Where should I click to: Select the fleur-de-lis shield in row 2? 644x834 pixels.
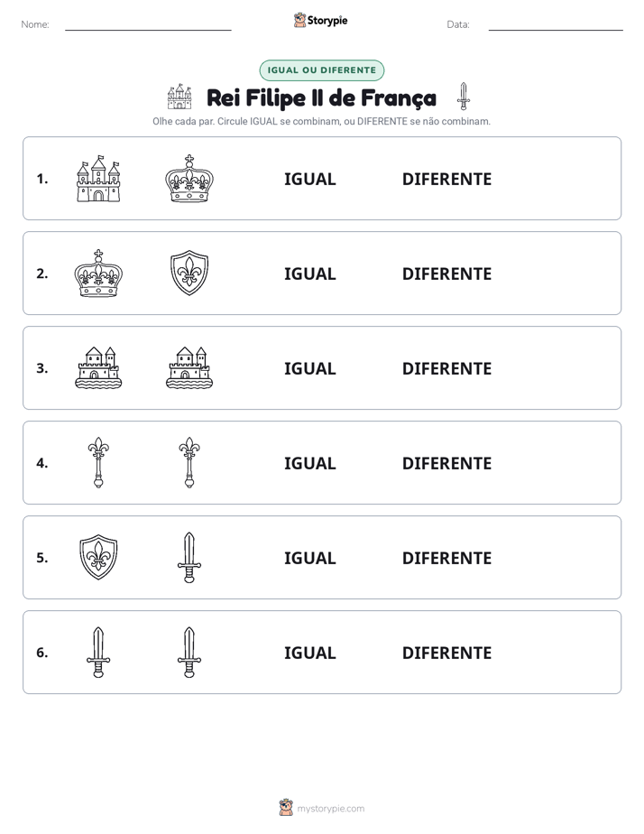click(189, 273)
